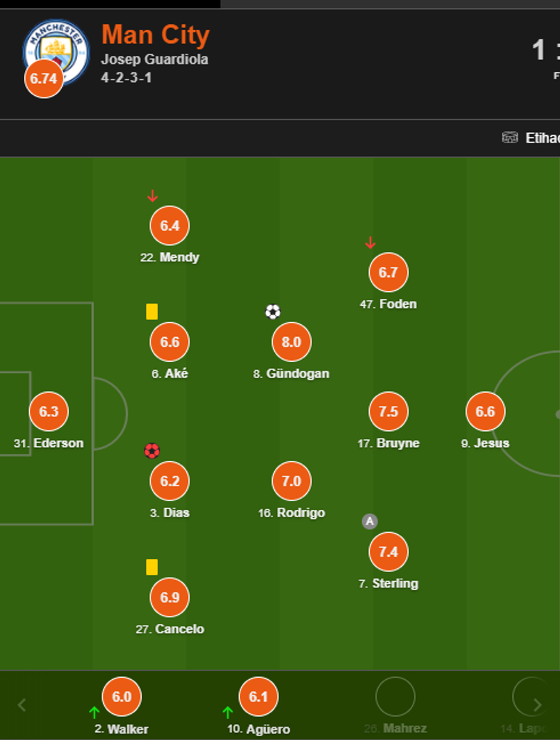This screenshot has width=560, height=740.
Task: Click Rodrigo's 7.0 rating circle
Action: (291, 481)
